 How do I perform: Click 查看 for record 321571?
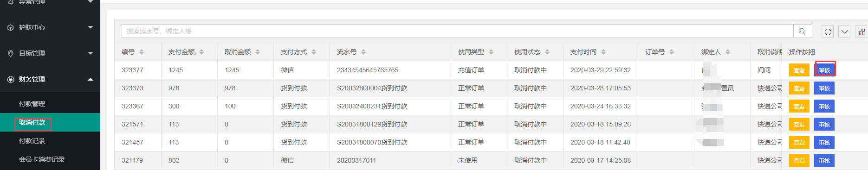(799, 124)
